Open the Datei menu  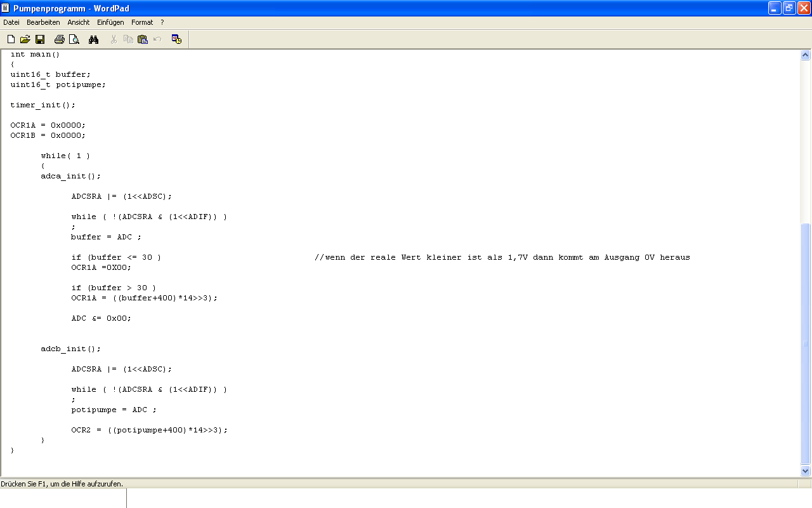(11, 22)
